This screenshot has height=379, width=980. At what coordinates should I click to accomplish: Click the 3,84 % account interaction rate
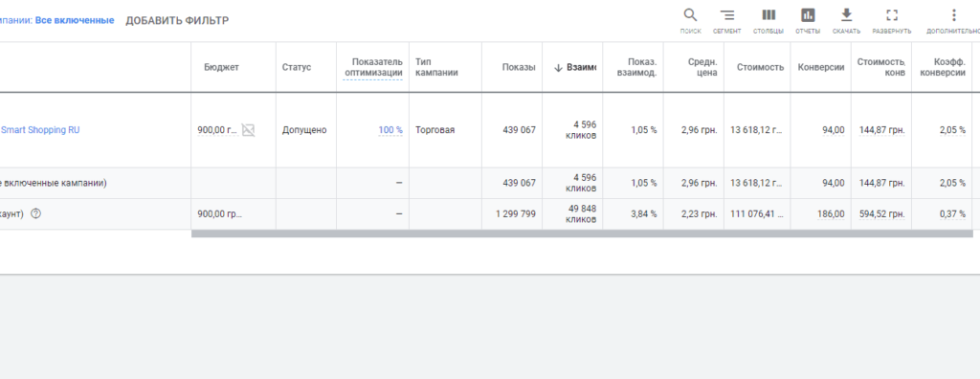[644, 213]
